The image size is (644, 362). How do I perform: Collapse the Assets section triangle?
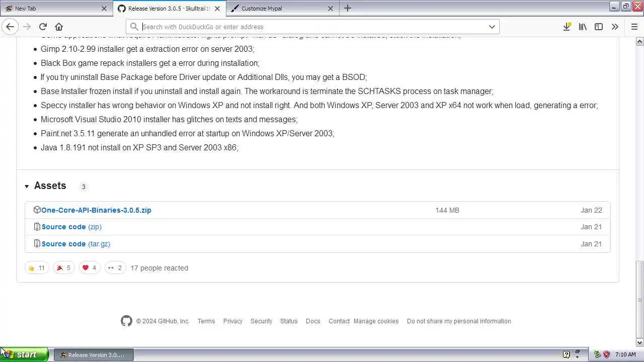tap(27, 187)
